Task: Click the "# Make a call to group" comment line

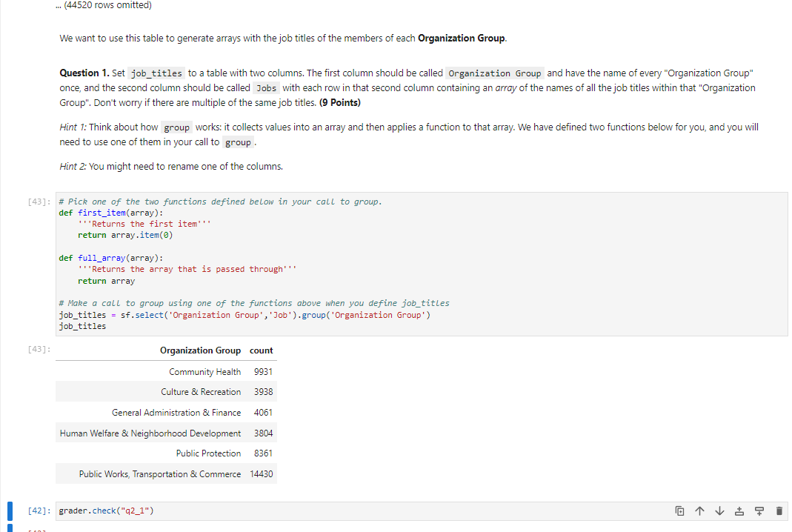Action: click(254, 303)
